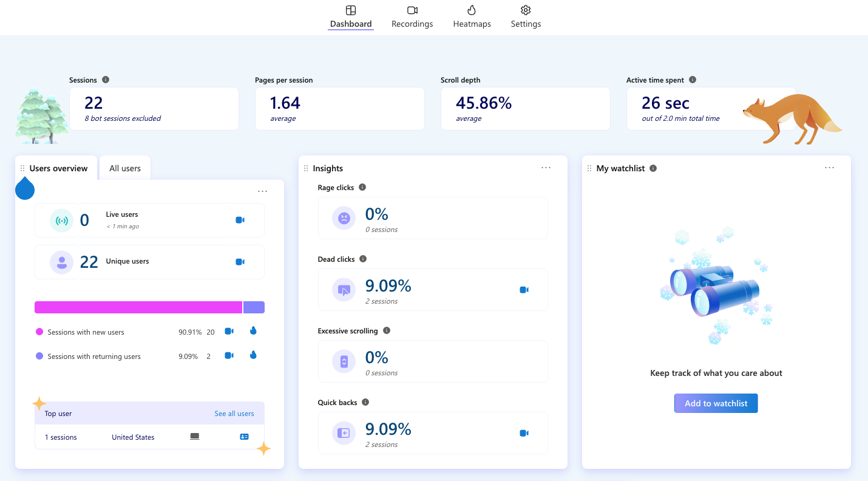
Task: Click the 1 sessions top user entry
Action: (x=61, y=437)
